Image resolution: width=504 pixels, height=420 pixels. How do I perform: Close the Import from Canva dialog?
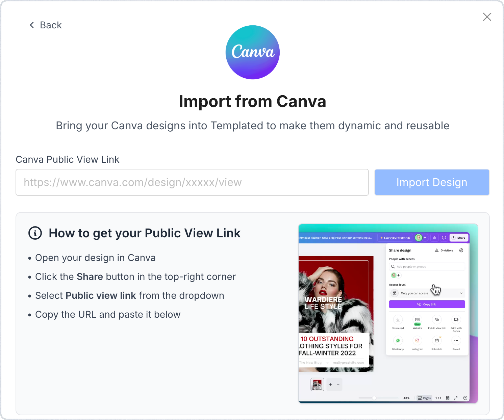click(487, 17)
